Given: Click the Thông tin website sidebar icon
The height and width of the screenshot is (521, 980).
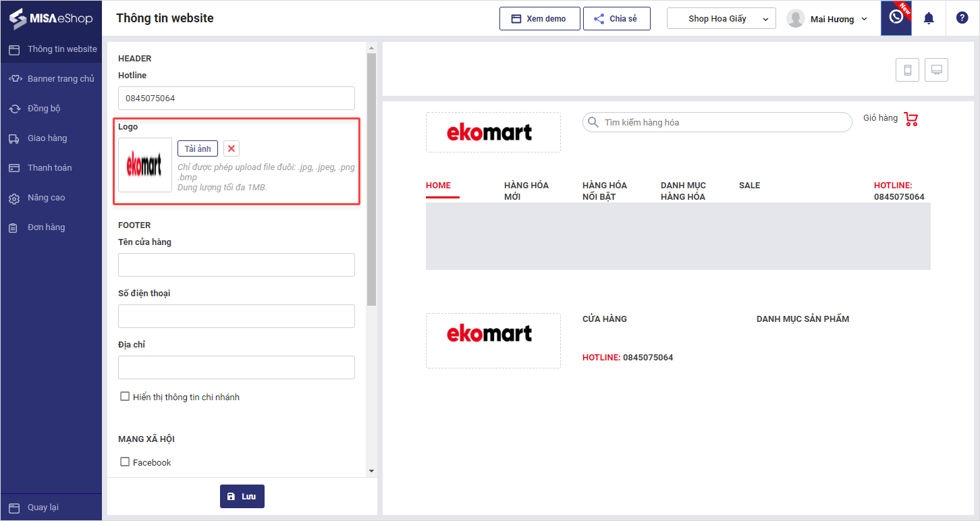Looking at the screenshot, I should (x=14, y=49).
